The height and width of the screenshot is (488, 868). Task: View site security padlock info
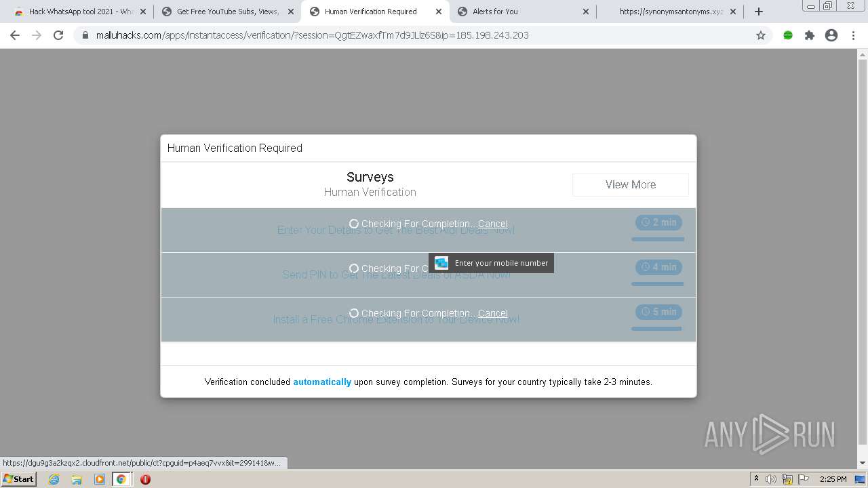pos(85,35)
